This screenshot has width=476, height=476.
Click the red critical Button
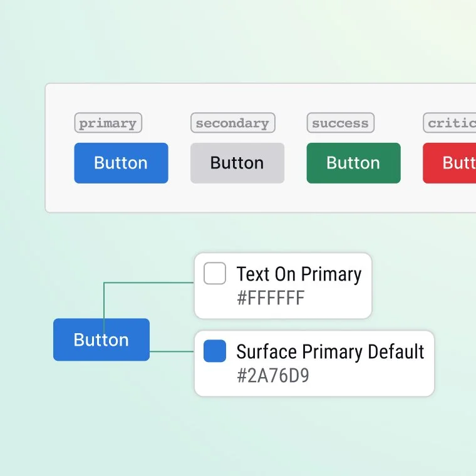(449, 163)
